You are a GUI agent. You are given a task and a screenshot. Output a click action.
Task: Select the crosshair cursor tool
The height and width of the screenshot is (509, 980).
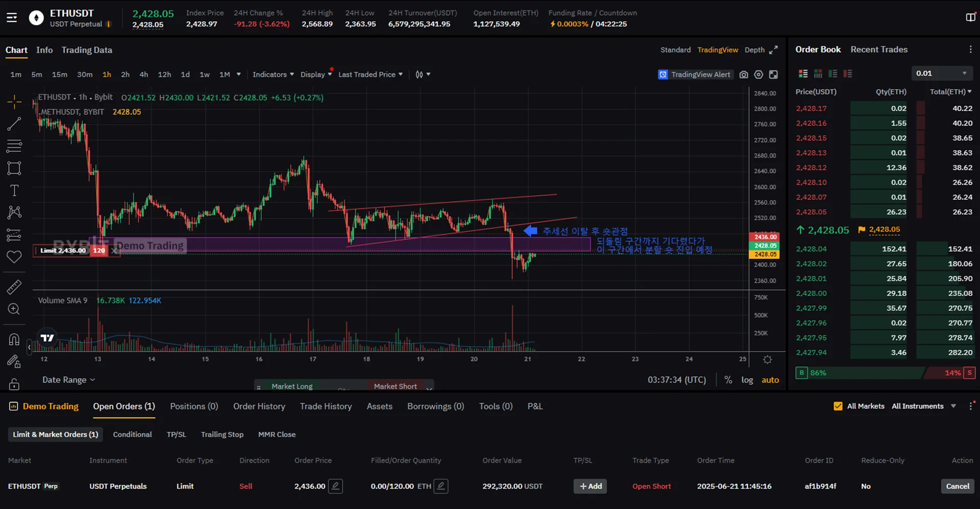point(14,101)
